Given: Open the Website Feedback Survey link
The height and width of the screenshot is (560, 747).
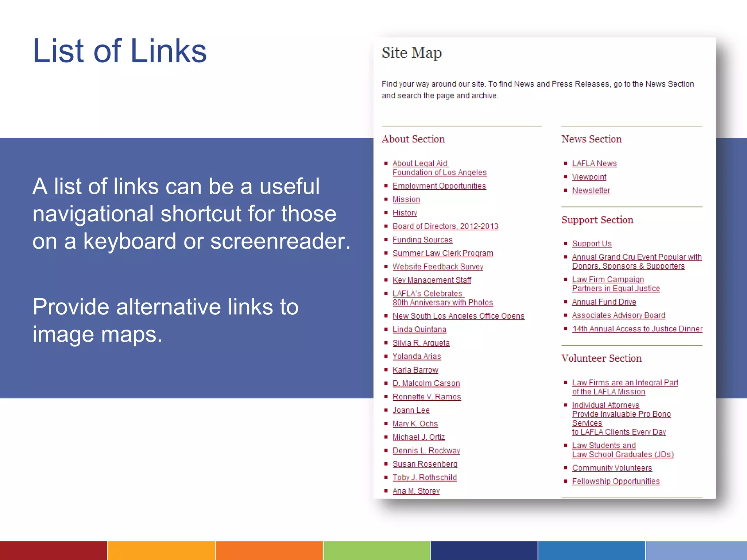Looking at the screenshot, I should (x=438, y=267).
